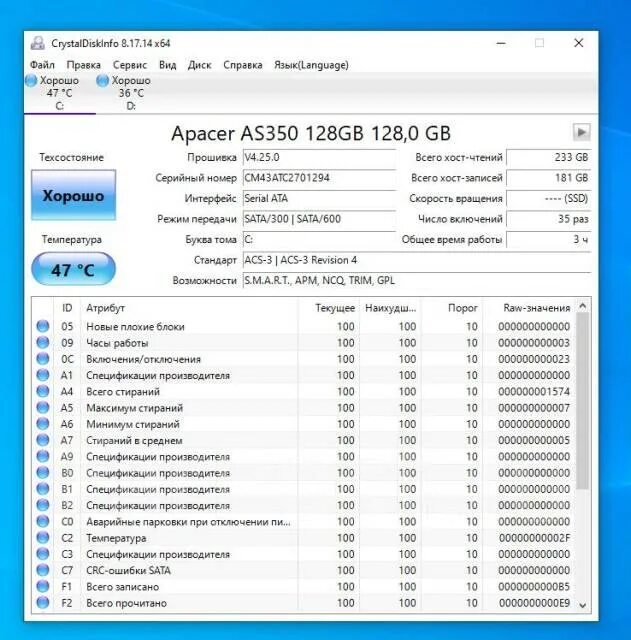Click rotation speed field ---- (SSD)
Viewport: 631px width, 640px height.
(x=549, y=198)
